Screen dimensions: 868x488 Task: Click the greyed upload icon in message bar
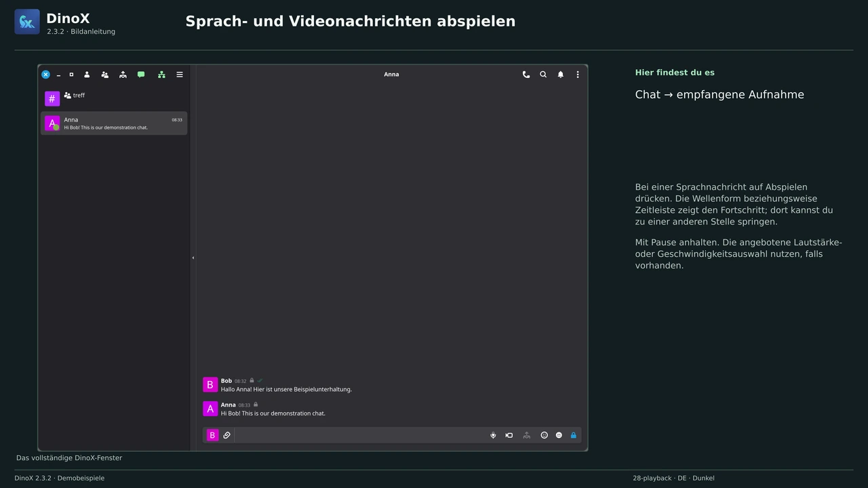tap(527, 435)
